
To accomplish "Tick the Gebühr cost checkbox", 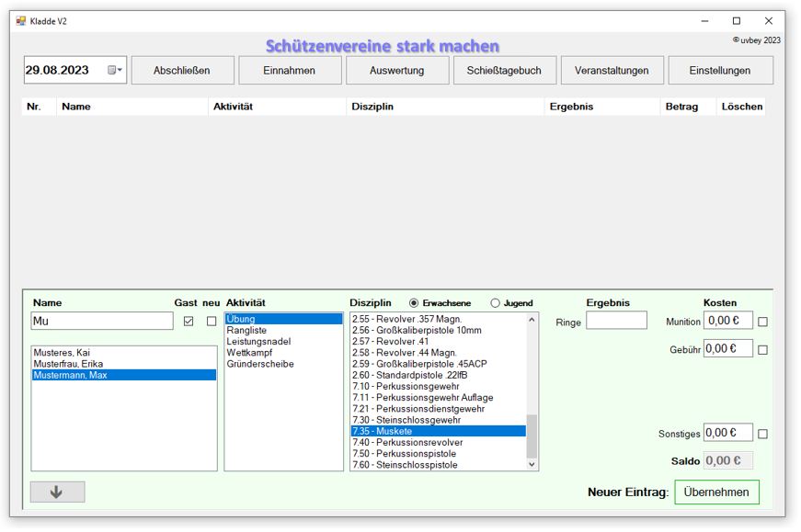I will tap(762, 350).
